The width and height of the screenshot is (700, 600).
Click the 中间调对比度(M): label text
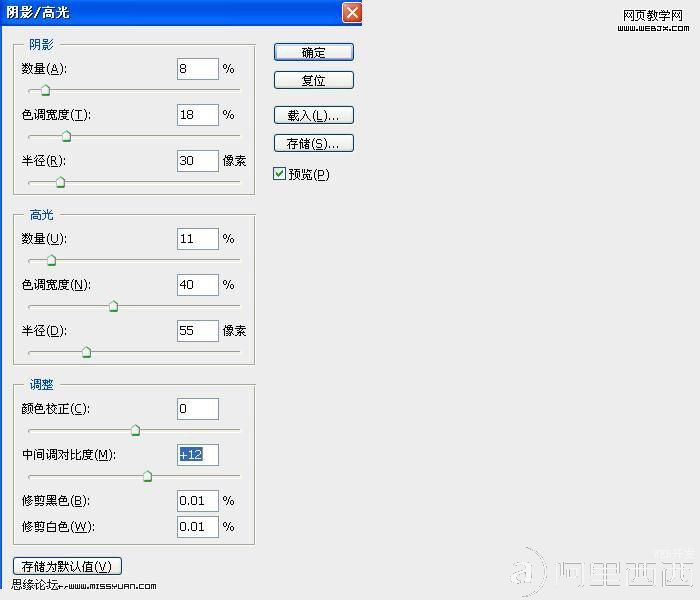(x=69, y=455)
